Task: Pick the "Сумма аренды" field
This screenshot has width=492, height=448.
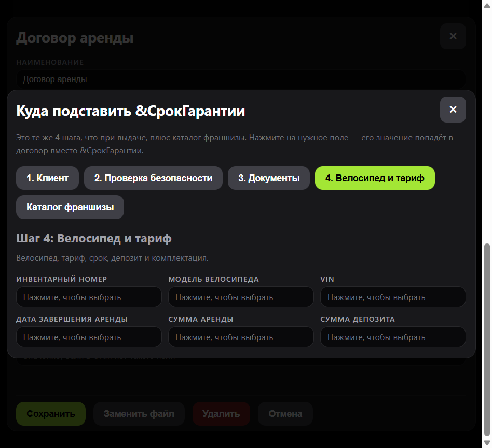Action: [x=241, y=336]
